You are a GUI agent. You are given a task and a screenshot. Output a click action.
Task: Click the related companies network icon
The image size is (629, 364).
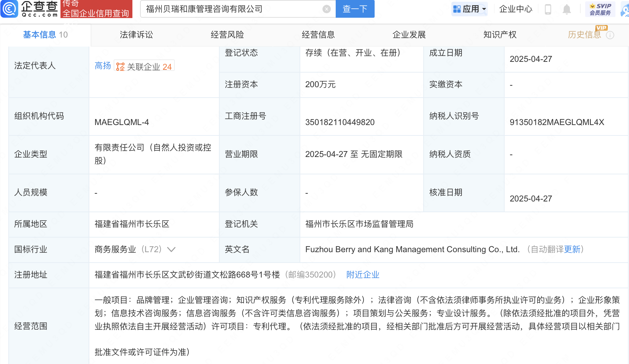(120, 67)
